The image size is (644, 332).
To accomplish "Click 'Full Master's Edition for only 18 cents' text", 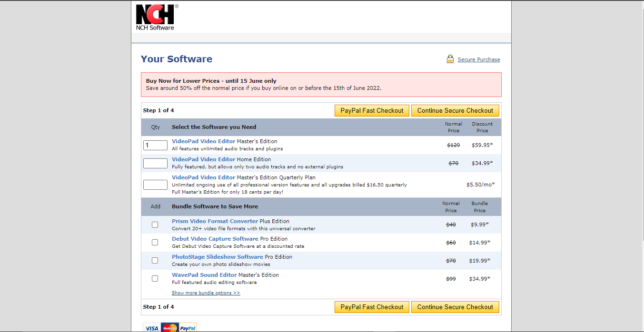I will pyautogui.click(x=228, y=192).
